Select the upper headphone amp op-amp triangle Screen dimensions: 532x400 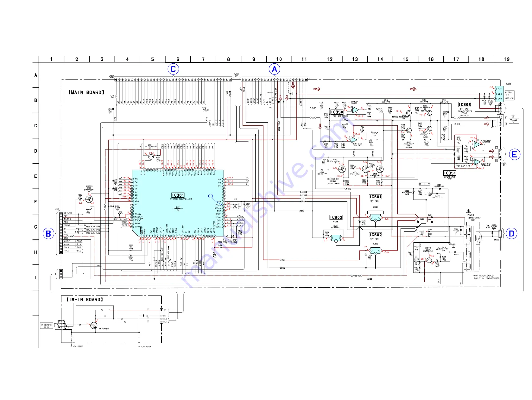pyautogui.click(x=478, y=145)
